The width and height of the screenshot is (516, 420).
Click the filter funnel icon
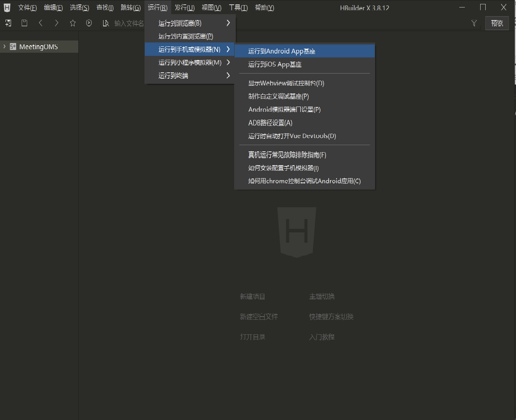[x=474, y=23]
